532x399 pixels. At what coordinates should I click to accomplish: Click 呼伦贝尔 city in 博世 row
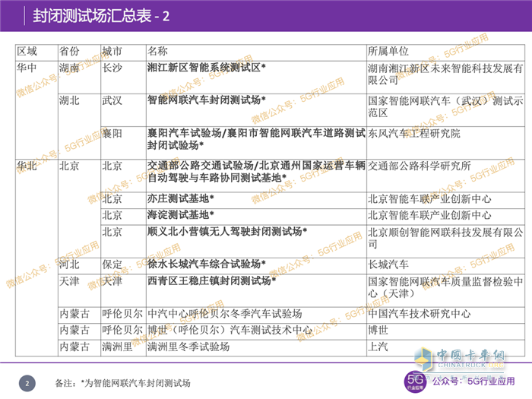click(123, 331)
